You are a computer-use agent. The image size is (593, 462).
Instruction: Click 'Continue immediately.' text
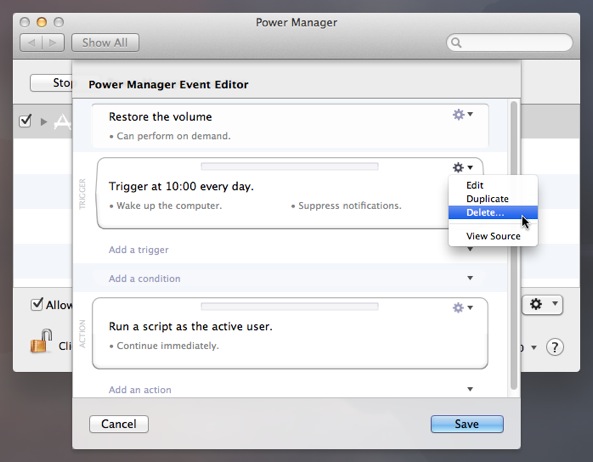point(168,346)
